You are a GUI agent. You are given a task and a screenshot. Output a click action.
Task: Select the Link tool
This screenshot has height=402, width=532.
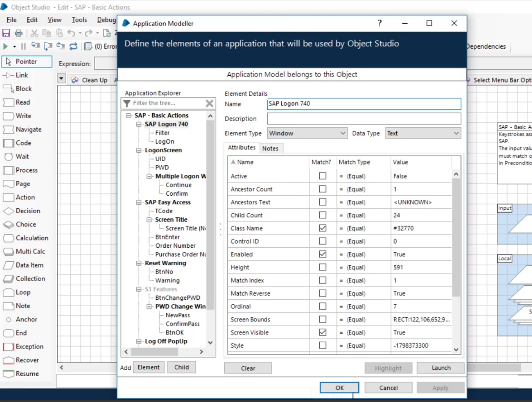point(15,75)
